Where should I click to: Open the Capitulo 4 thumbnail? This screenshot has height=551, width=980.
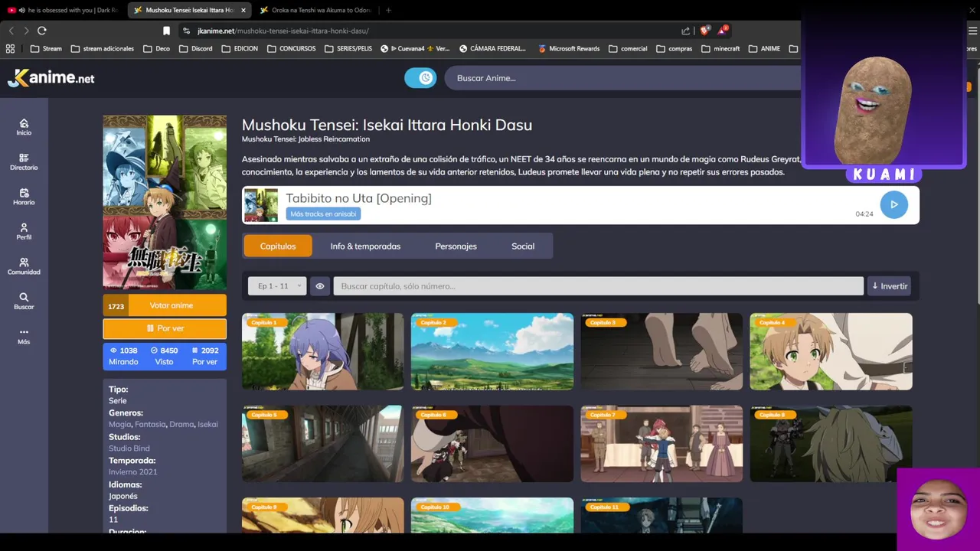point(831,351)
